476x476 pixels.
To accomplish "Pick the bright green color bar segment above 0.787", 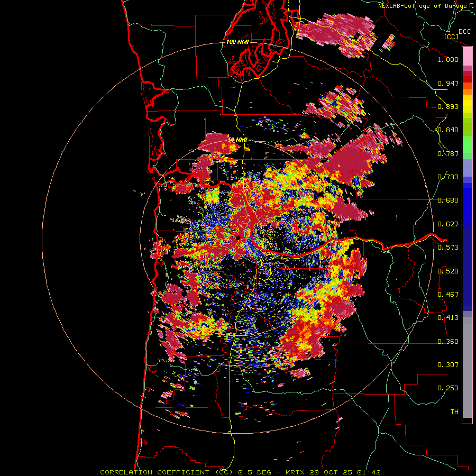I will 467,144.
